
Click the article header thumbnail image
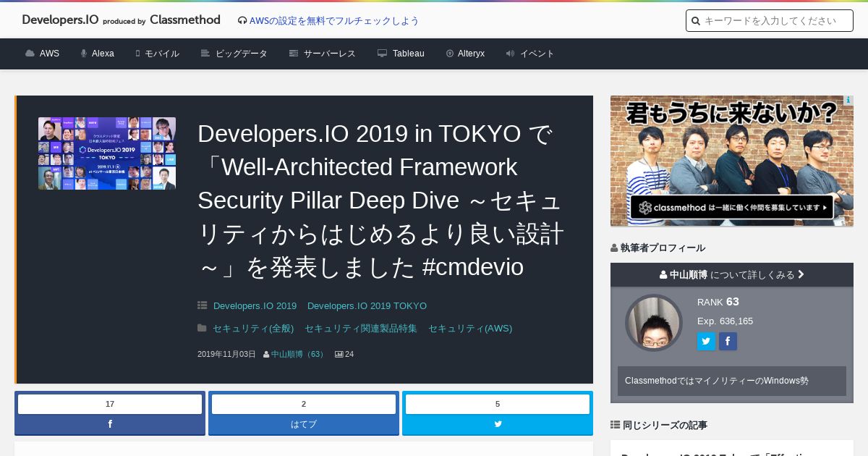tap(107, 153)
